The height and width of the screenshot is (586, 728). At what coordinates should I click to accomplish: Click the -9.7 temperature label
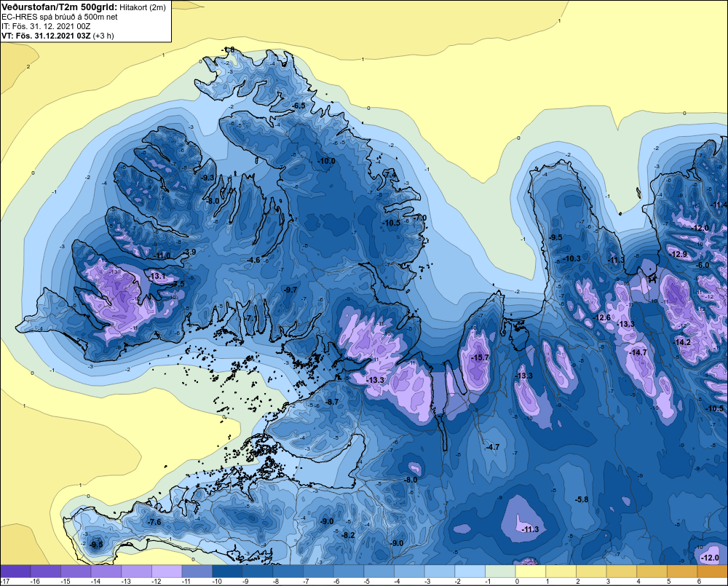290,289
